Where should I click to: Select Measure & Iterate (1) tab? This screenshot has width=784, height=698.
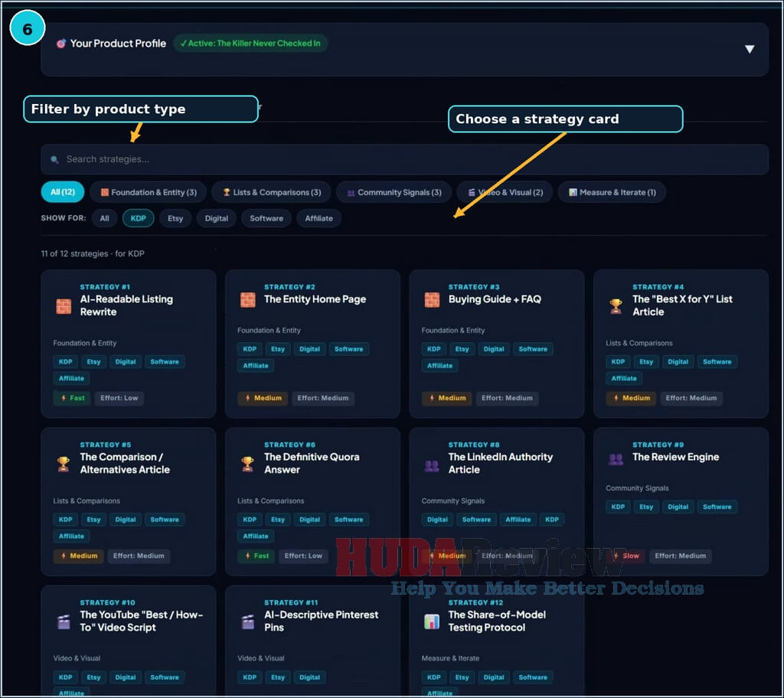(612, 192)
